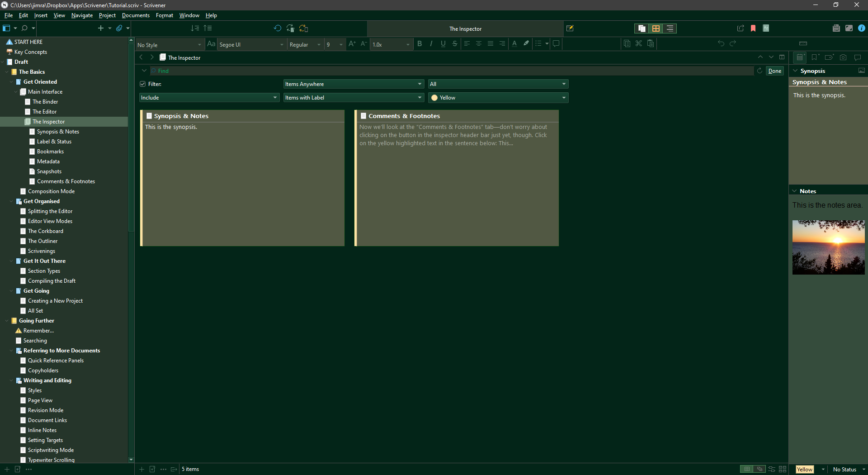This screenshot has width=868, height=475.
Task: Open Quick Reference pencil icon
Action: coord(570,28)
